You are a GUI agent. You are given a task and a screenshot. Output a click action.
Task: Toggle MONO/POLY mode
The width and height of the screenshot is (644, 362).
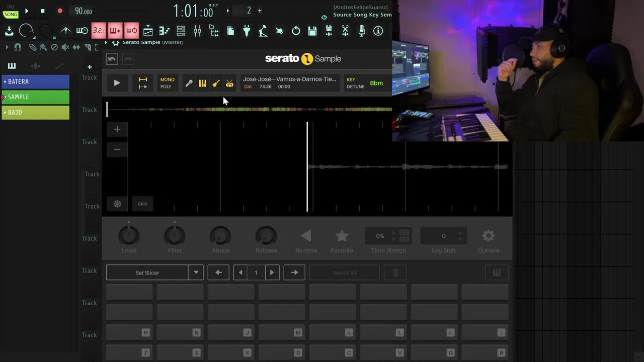point(167,83)
